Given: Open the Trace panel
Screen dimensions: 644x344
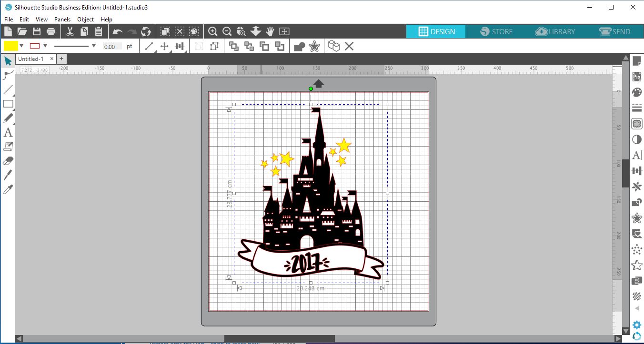Looking at the screenshot, I should (637, 124).
